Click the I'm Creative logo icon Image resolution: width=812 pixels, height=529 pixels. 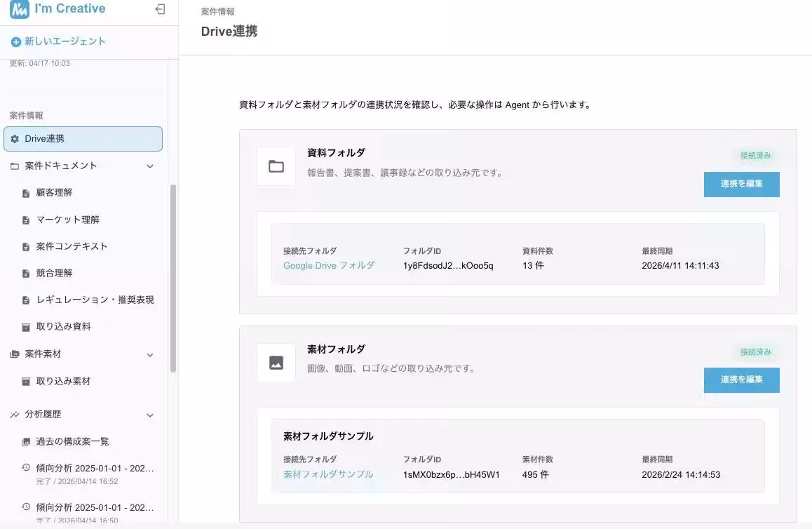(x=18, y=9)
